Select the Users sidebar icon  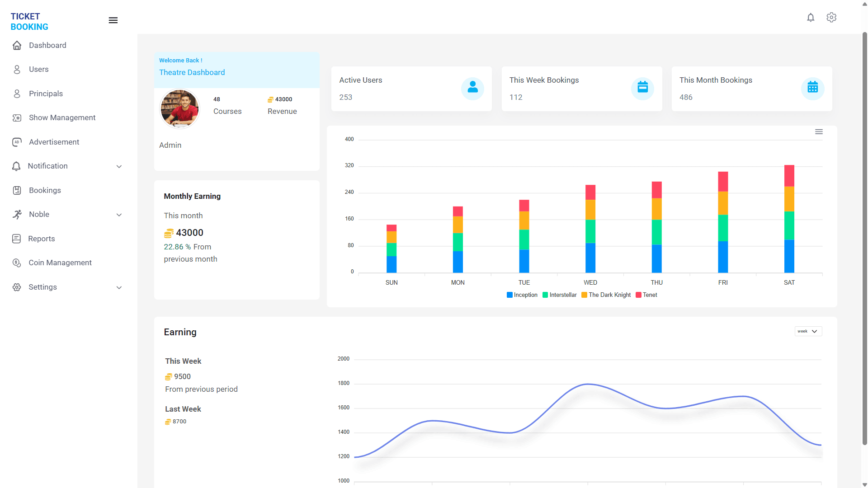17,69
